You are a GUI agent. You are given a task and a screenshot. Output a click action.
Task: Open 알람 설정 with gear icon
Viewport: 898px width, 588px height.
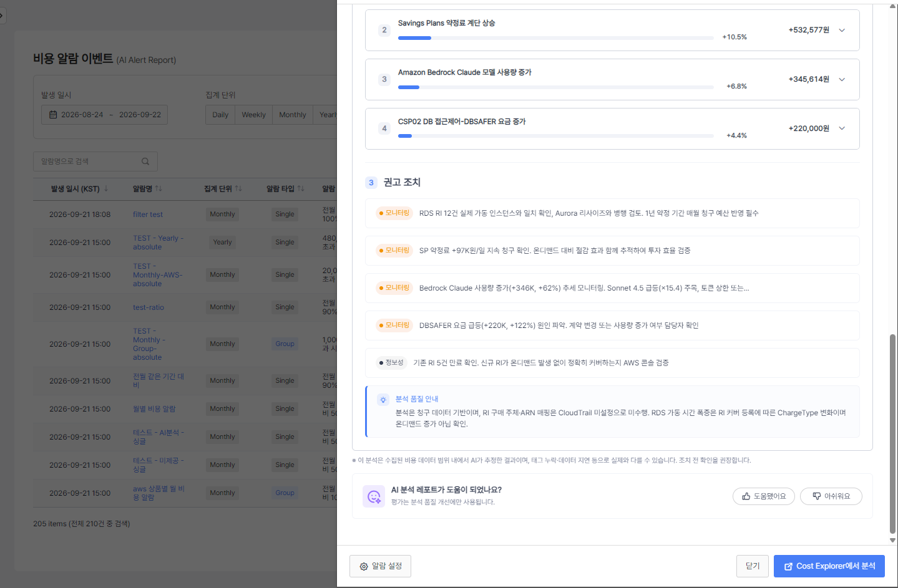[x=380, y=566]
